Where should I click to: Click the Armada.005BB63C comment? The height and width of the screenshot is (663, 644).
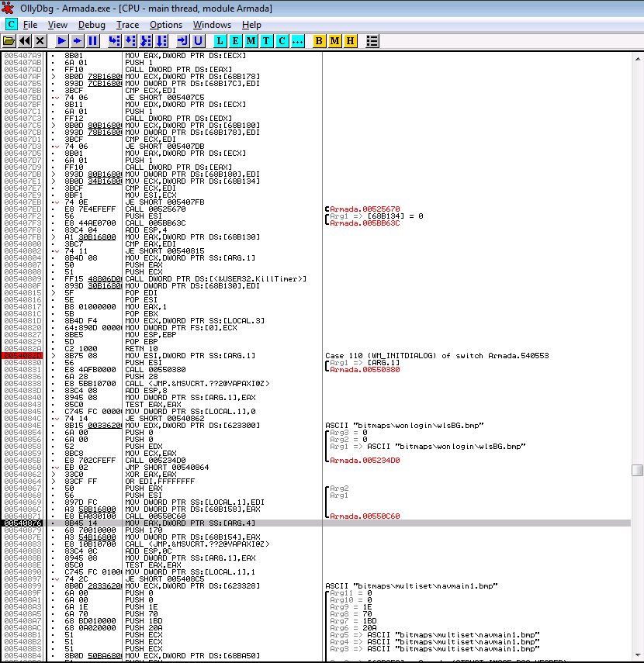(x=365, y=223)
